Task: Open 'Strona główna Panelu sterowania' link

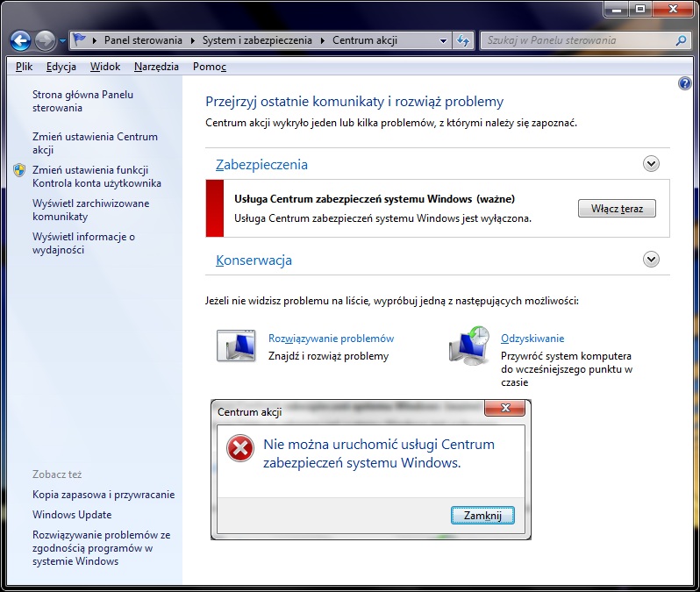Action: [x=82, y=101]
